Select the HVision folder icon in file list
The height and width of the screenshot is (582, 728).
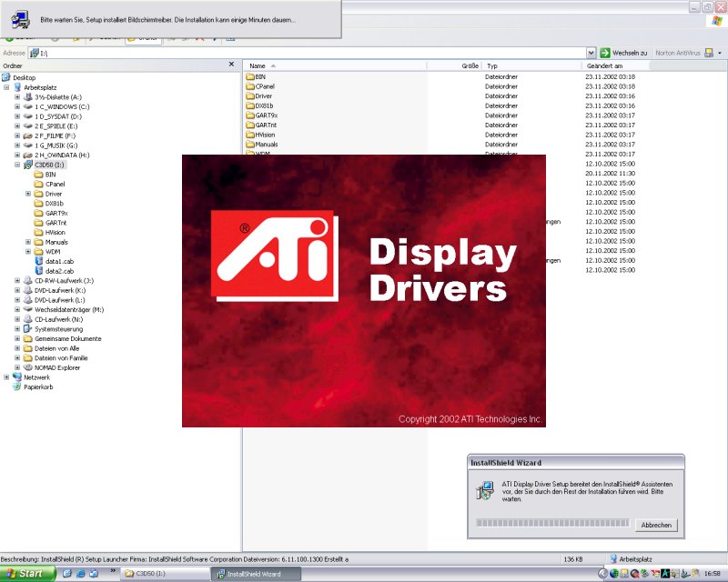tap(250, 135)
